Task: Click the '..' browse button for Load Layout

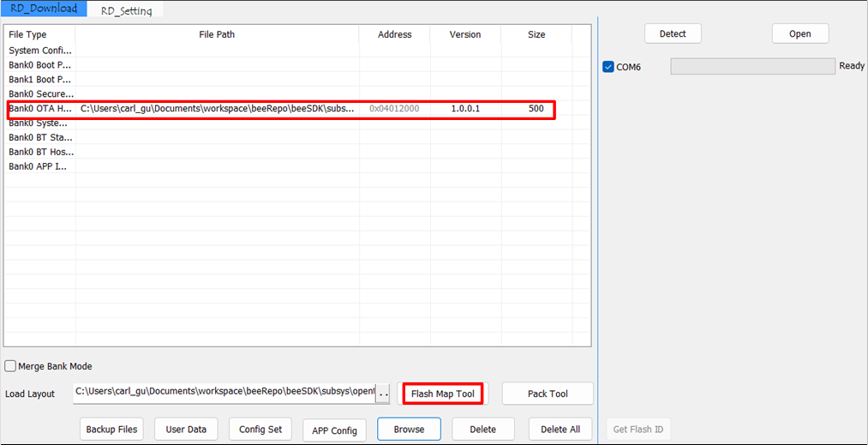Action: pyautogui.click(x=383, y=394)
